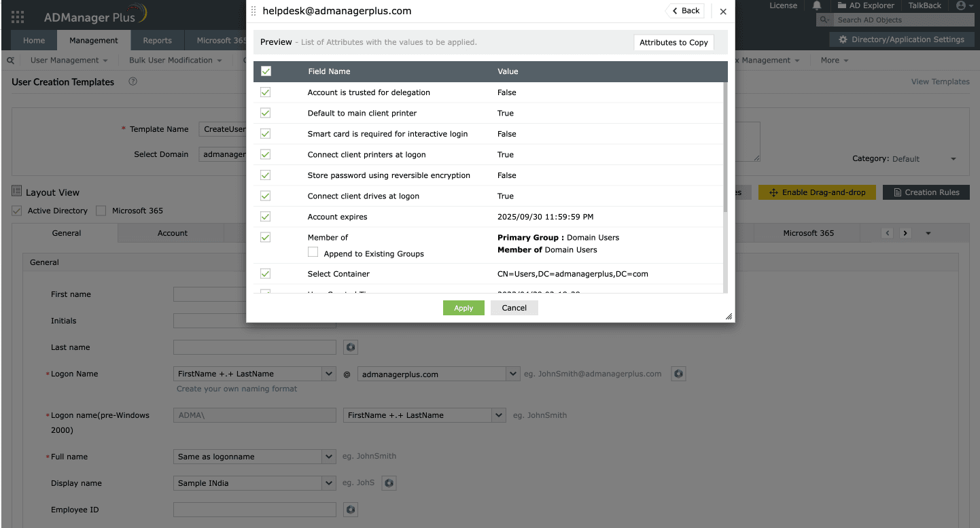Click the gear icon beside Employee ID field

pos(351,510)
